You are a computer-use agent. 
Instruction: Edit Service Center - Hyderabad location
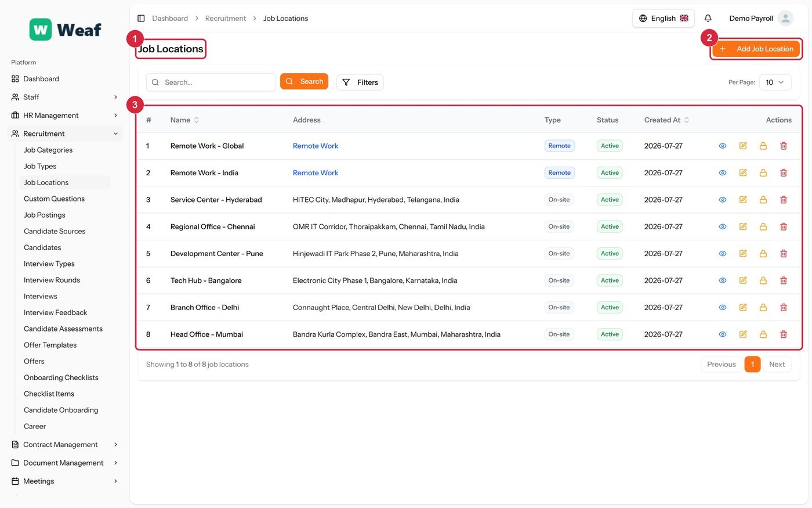743,200
